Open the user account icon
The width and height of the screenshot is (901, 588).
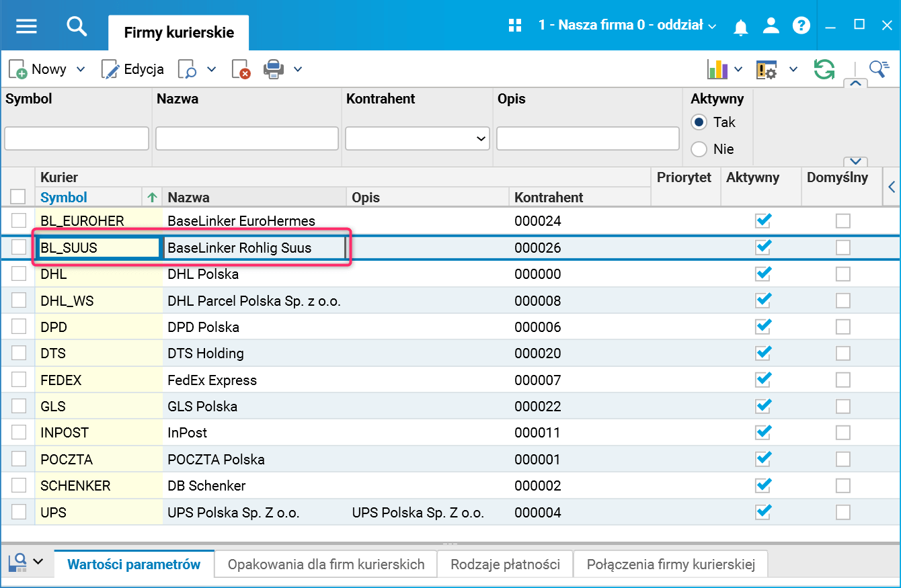click(771, 26)
